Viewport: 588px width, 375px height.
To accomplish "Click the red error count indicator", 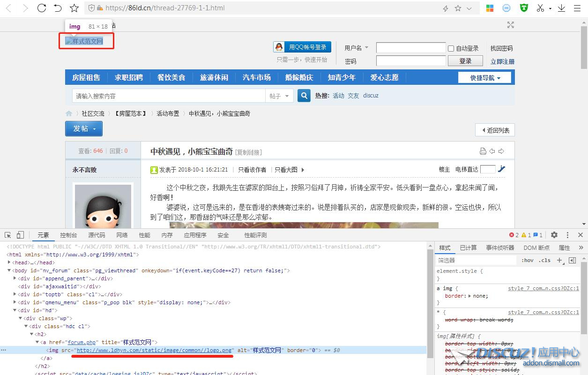I will tap(514, 235).
